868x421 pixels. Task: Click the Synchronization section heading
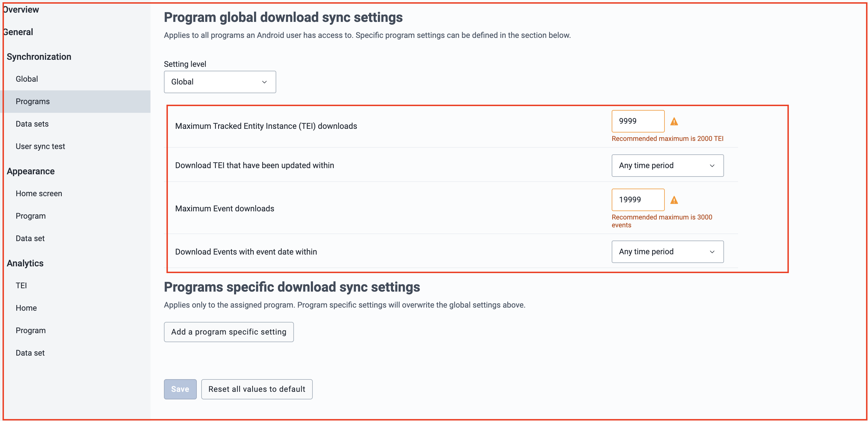pyautogui.click(x=39, y=57)
